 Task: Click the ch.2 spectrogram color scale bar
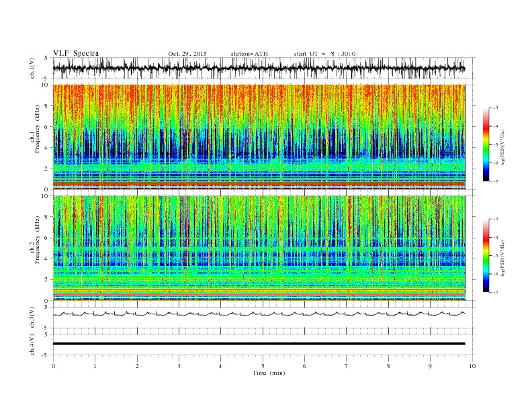[486, 256]
